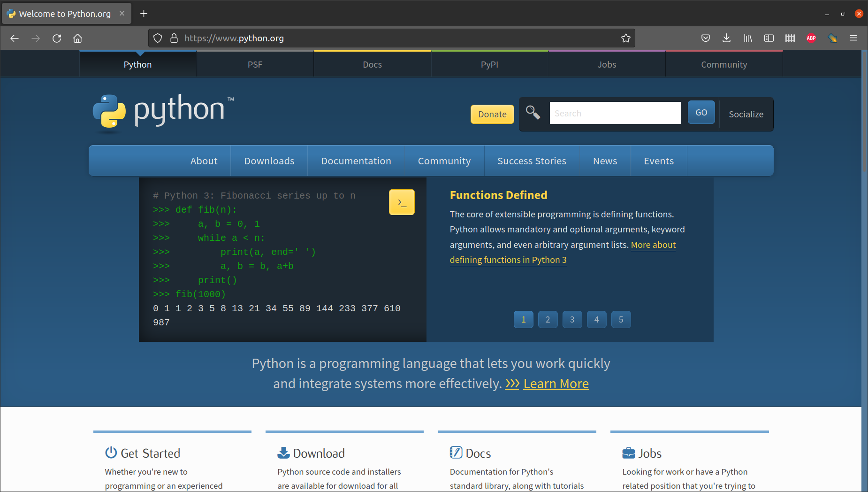This screenshot has height=492, width=868.
Task: Click the Adblock Plus extension icon
Action: click(811, 38)
